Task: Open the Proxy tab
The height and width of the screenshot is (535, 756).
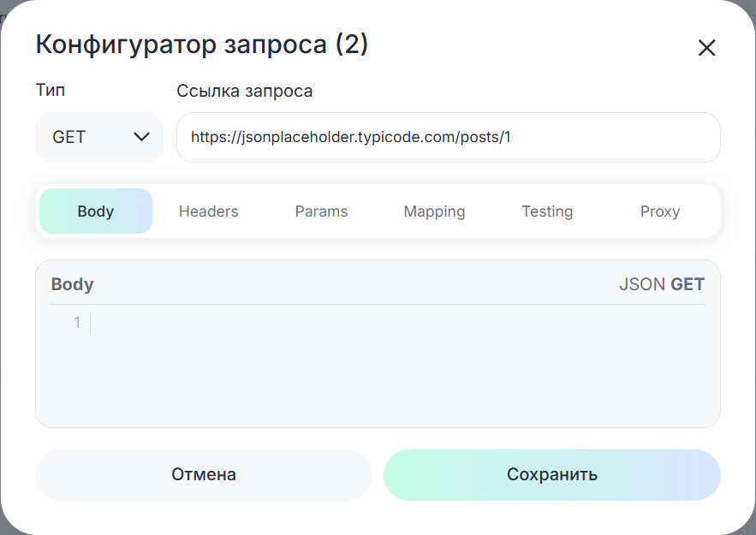Action: (x=659, y=211)
